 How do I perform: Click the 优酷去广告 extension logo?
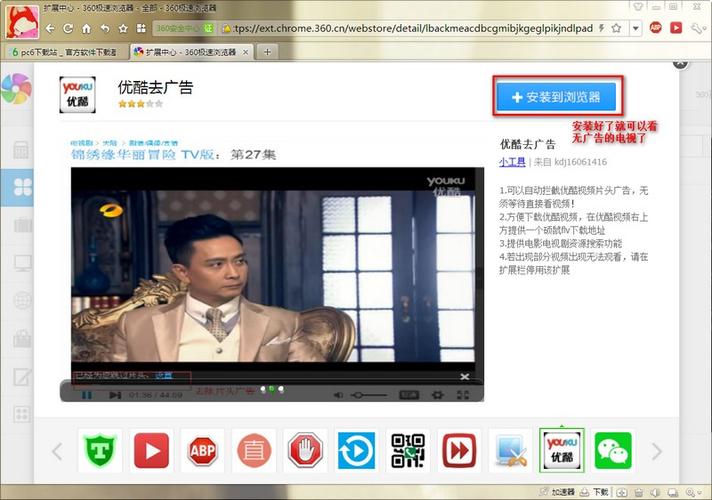pos(77,94)
